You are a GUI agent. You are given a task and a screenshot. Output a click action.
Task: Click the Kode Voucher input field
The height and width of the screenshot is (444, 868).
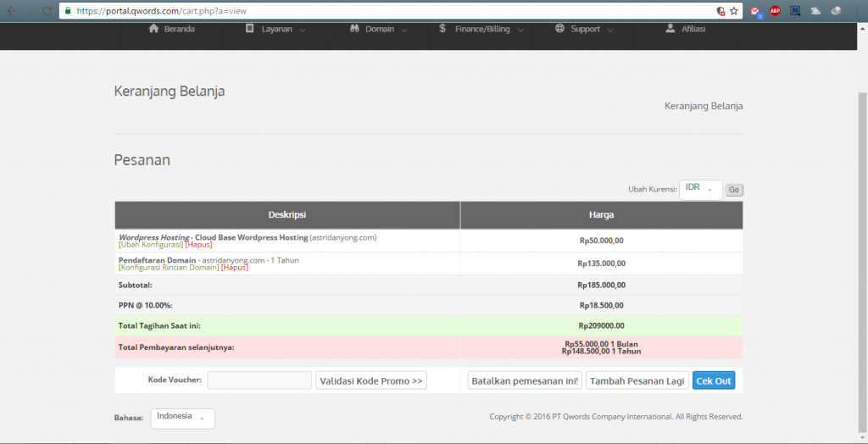(x=259, y=380)
